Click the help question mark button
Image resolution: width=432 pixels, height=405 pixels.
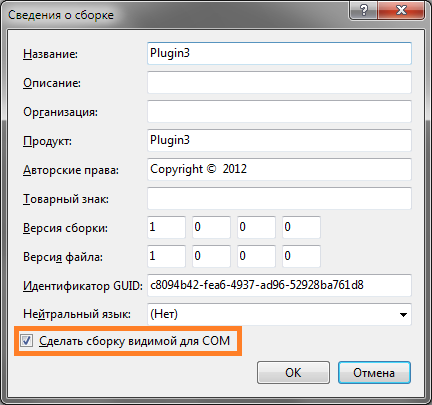pos(363,10)
